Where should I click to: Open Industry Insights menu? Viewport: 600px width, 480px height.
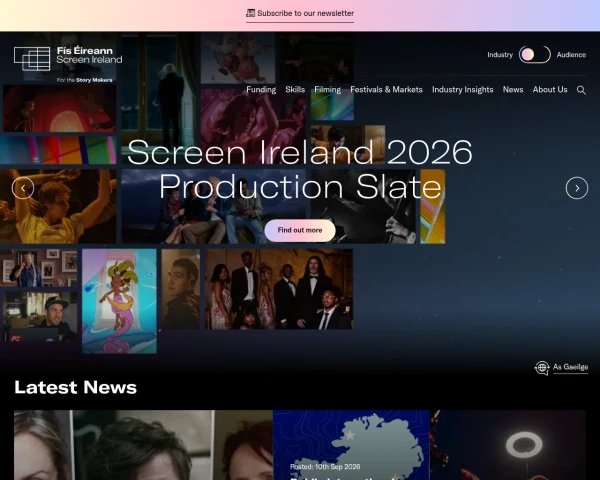[x=463, y=90]
